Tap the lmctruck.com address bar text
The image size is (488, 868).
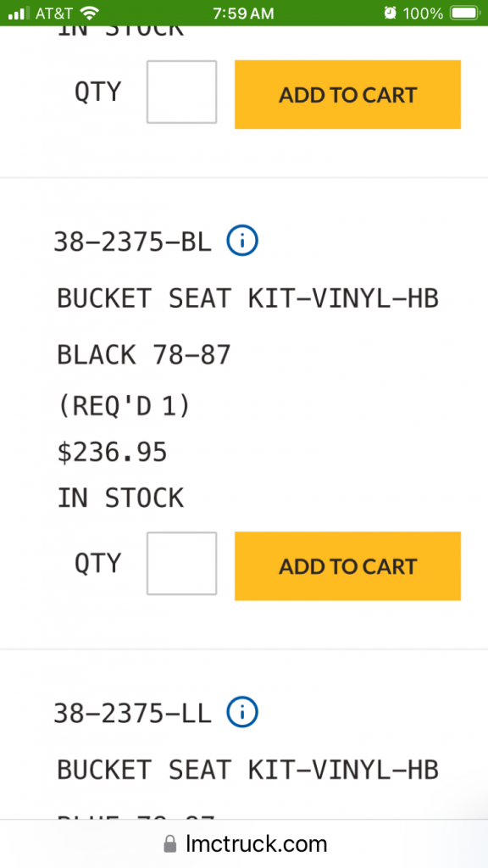coord(256,844)
